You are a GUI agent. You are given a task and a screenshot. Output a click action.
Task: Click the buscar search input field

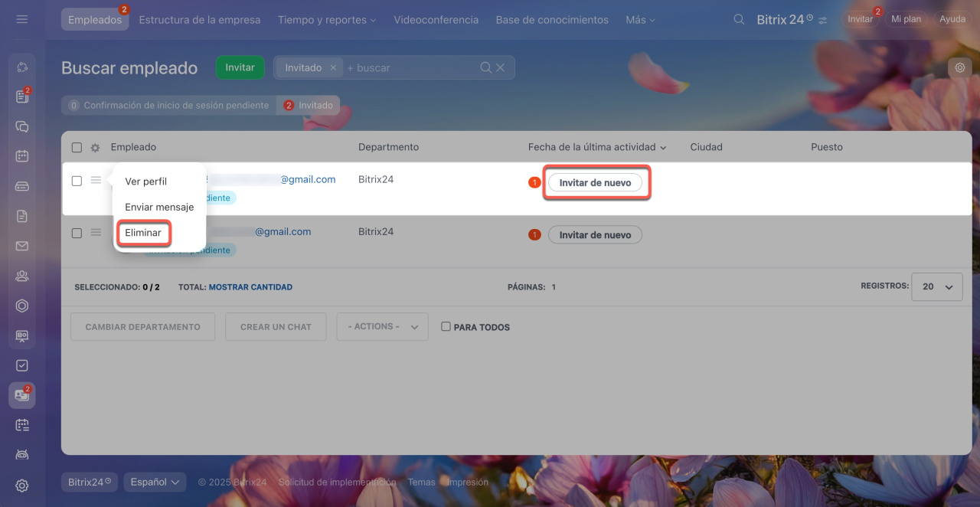point(410,67)
